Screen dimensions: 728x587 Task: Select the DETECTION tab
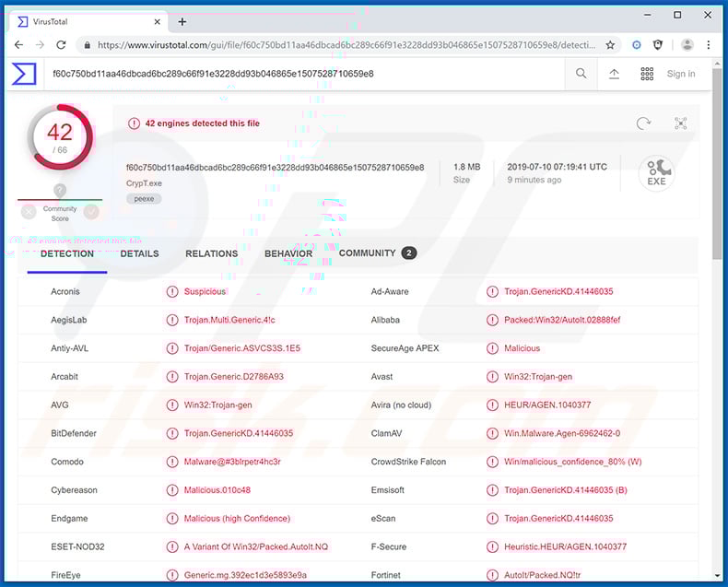[x=67, y=254]
